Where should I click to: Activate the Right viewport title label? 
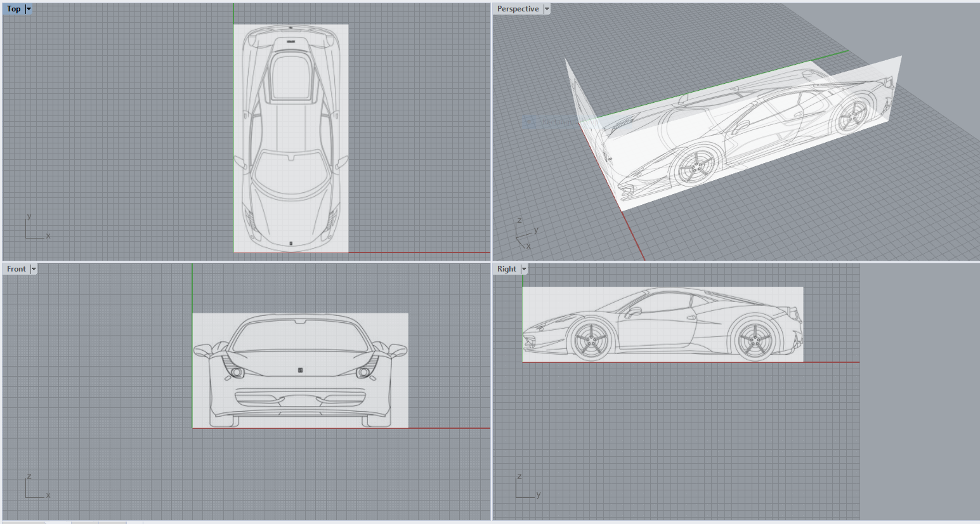(x=506, y=269)
